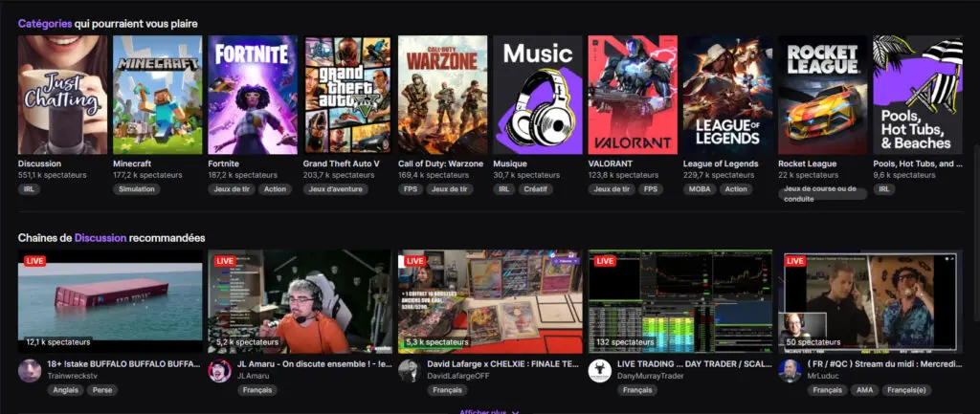980x414 pixels.
Task: Click the DanyMurrayTrader channel name
Action: (x=651, y=376)
